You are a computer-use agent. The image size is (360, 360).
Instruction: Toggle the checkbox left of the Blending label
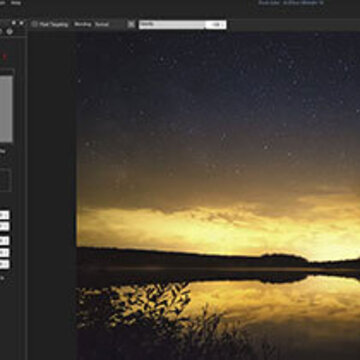34,24
